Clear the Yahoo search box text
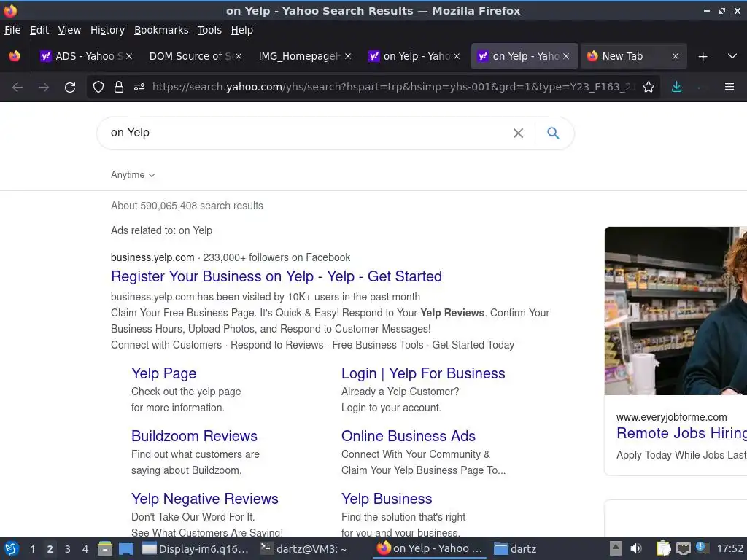The height and width of the screenshot is (560, 747). click(519, 133)
